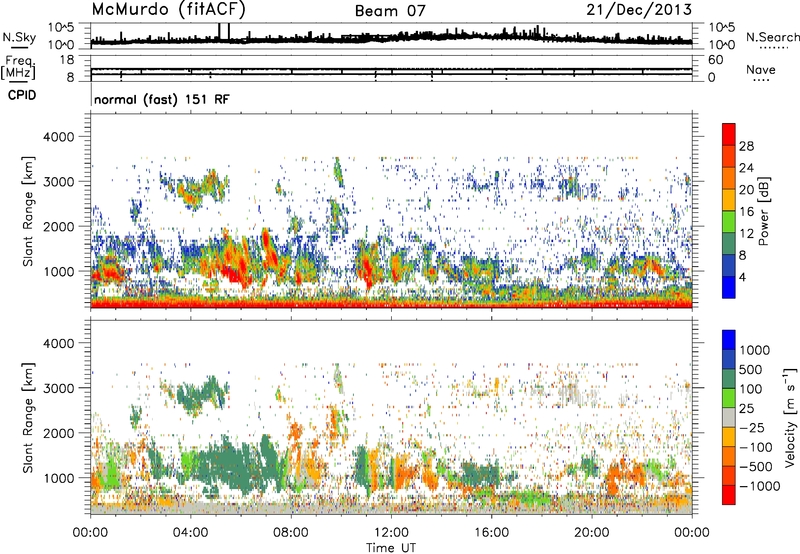Image resolution: width=800 pixels, height=554 pixels.
Task: Pick the bright blue bottom Power colorbar segment
Action: point(729,287)
